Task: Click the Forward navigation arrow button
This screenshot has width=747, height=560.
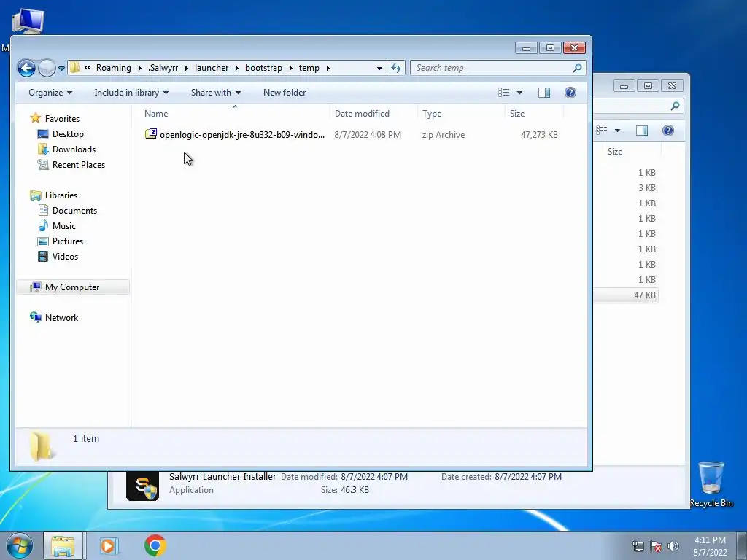Action: tap(47, 68)
